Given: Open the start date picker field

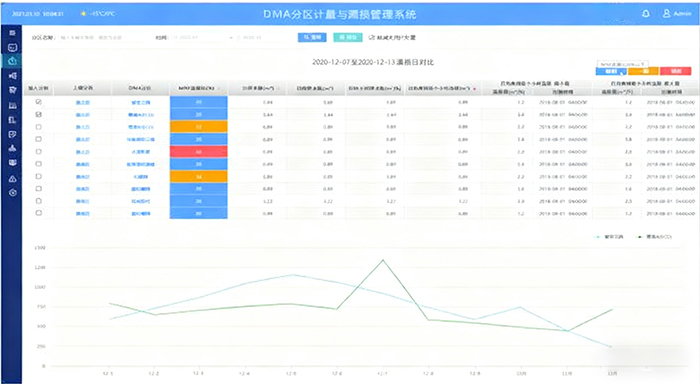Looking at the screenshot, I should point(199,38).
